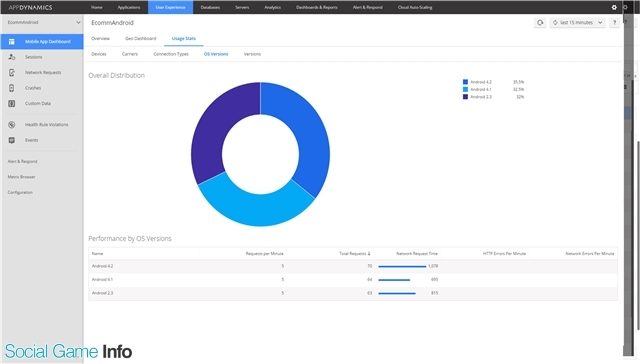The width and height of the screenshot is (640, 364).
Task: Click the Configuration sidebar link
Action: tap(20, 193)
